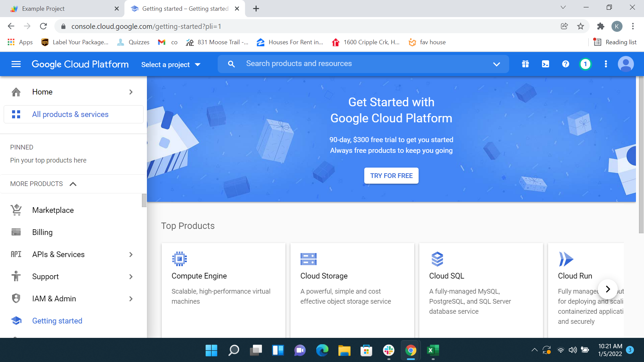Image resolution: width=644 pixels, height=362 pixels.
Task: Open the Gmail bookmark icon
Action: tap(162, 42)
